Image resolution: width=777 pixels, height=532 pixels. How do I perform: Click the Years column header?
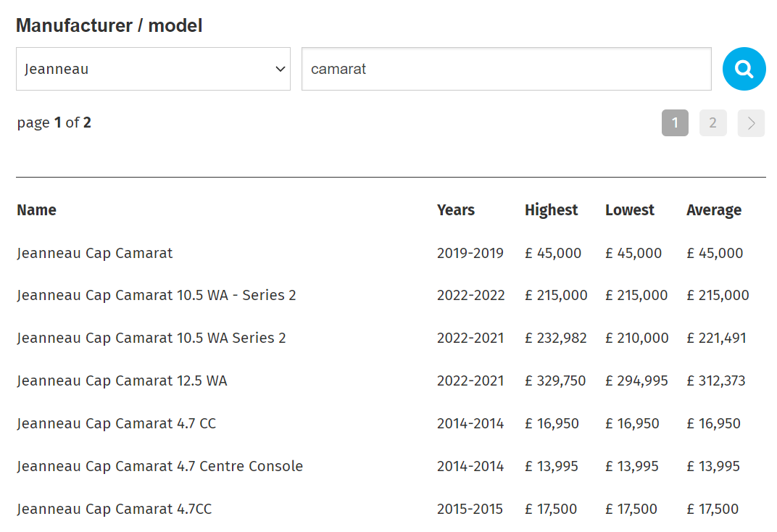point(455,210)
